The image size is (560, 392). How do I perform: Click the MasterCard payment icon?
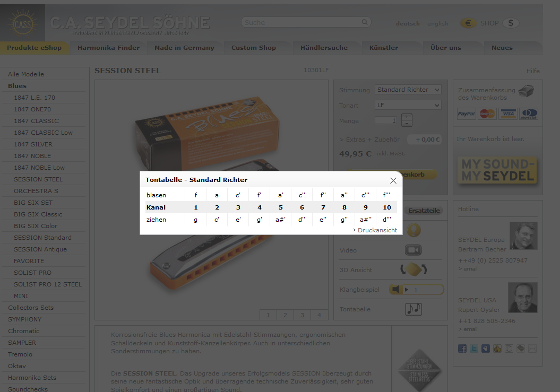point(487,114)
